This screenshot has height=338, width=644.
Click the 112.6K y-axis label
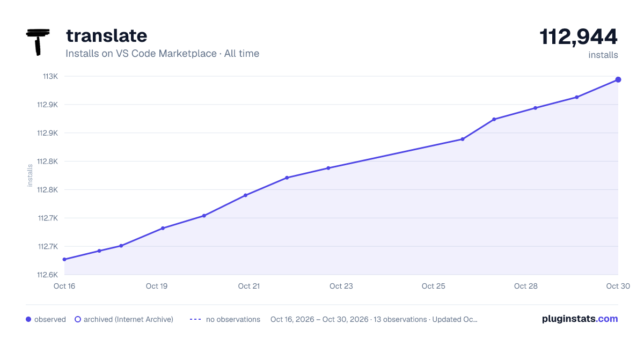(x=47, y=275)
